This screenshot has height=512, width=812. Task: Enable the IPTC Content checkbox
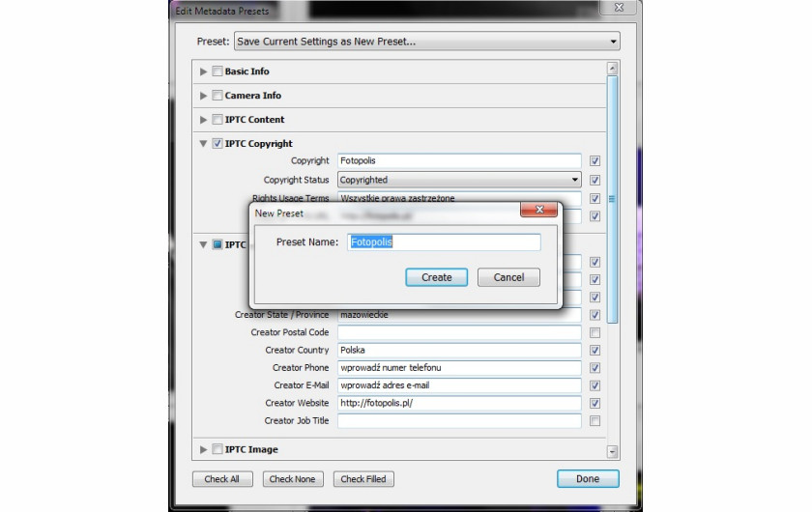point(217,120)
